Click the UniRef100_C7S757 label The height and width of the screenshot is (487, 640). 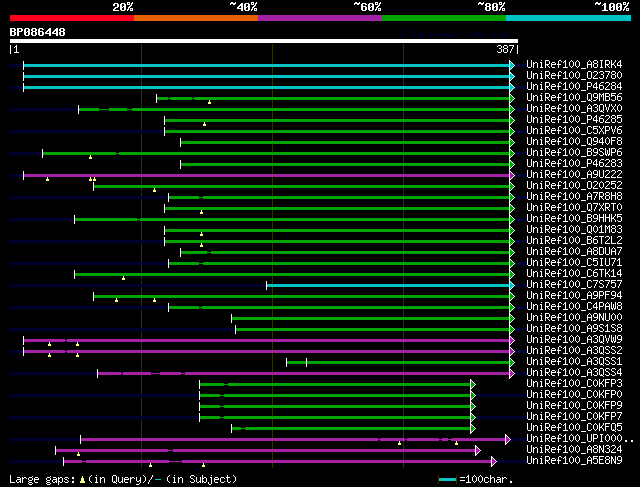(x=574, y=285)
